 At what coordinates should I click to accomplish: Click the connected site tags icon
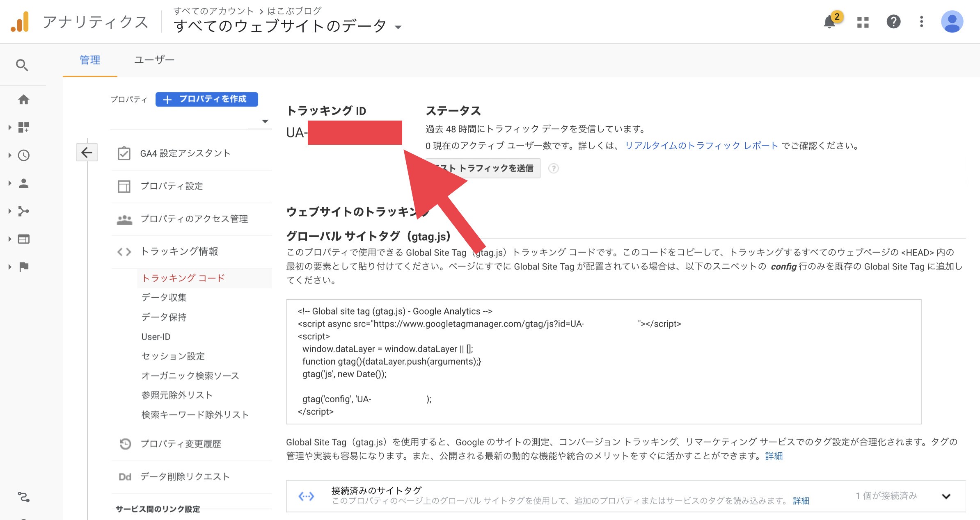point(306,497)
